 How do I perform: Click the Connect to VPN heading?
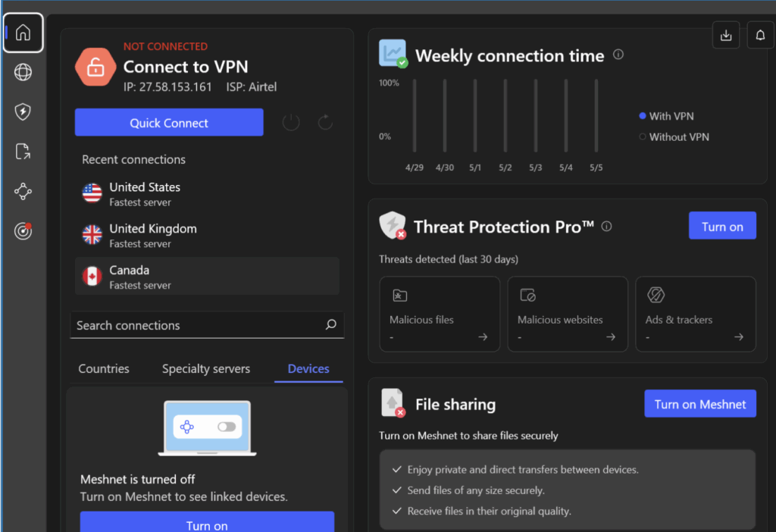[186, 67]
